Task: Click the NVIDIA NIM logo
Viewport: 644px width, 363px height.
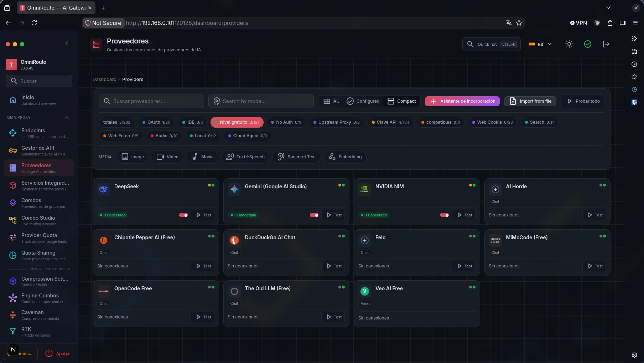Action: (364, 189)
